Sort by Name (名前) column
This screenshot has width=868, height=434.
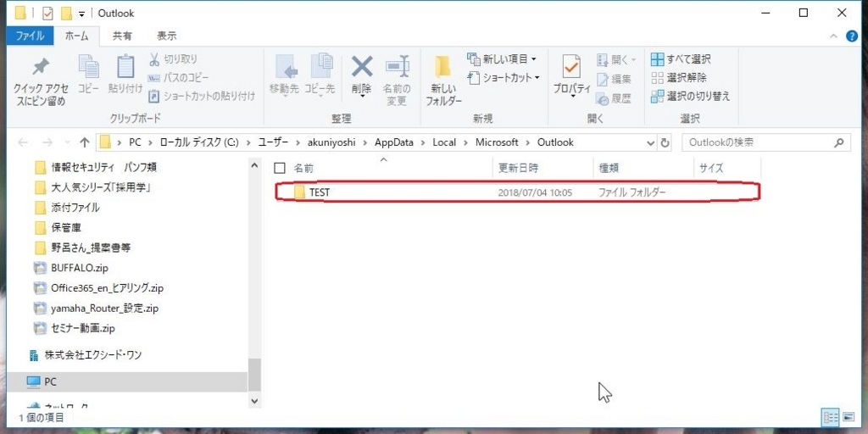(x=303, y=169)
